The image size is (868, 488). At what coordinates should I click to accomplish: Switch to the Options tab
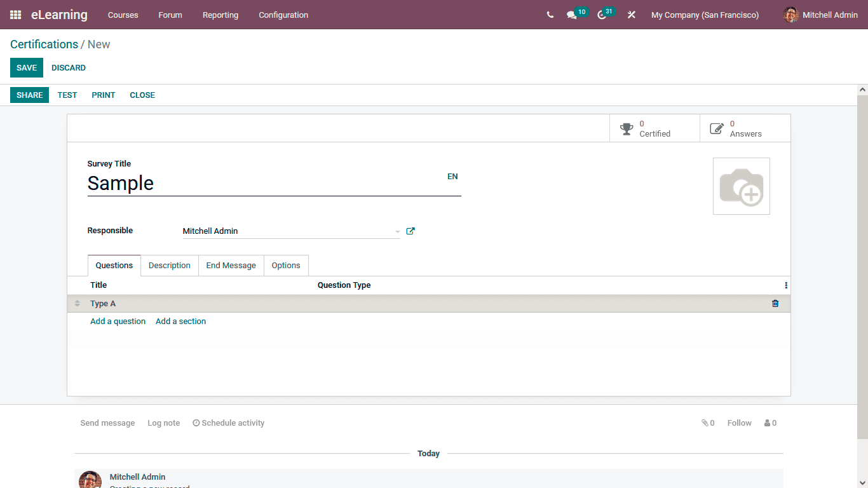(x=286, y=265)
